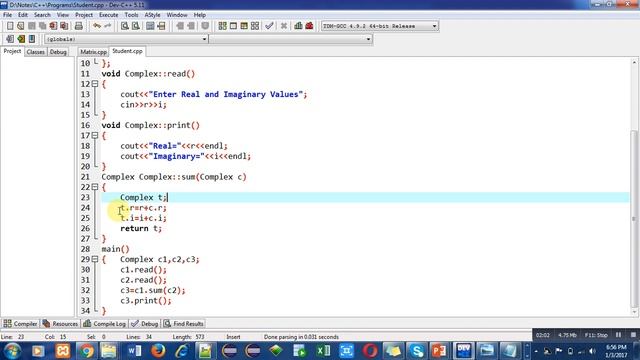The width and height of the screenshot is (640, 360).
Task: Open the Execute menu
Action: click(x=109, y=15)
